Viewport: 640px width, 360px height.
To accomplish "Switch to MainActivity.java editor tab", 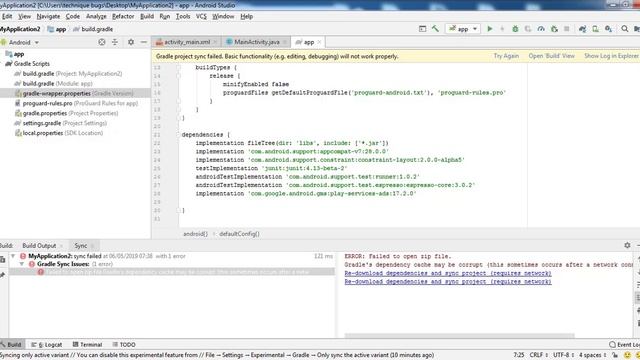I will pyautogui.click(x=256, y=42).
